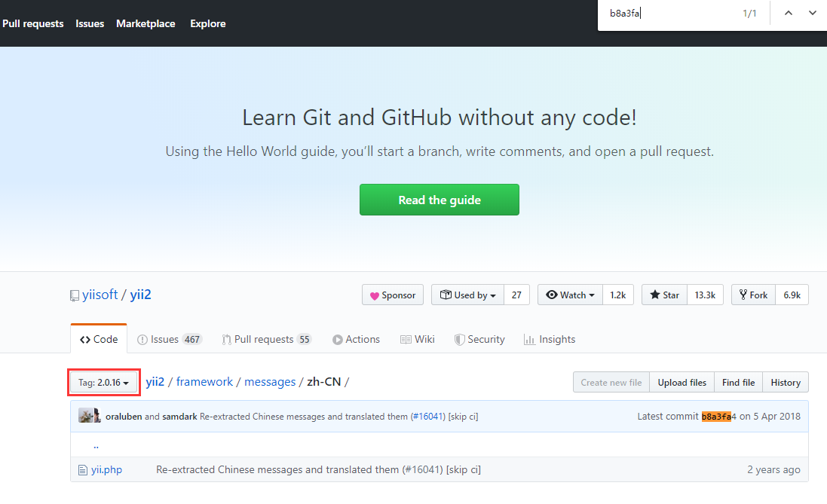Viewport: 827px width, 504px height.
Task: Click the issues counter badge 467
Action: click(x=192, y=340)
